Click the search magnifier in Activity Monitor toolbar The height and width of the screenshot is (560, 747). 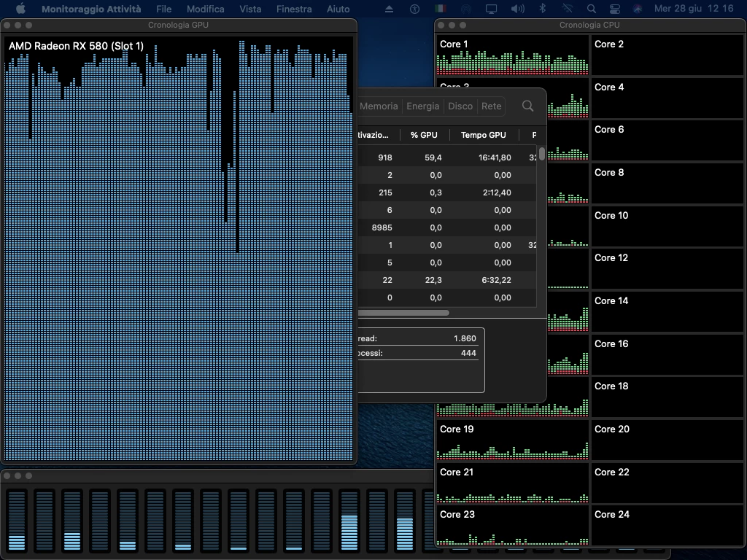[x=527, y=106]
